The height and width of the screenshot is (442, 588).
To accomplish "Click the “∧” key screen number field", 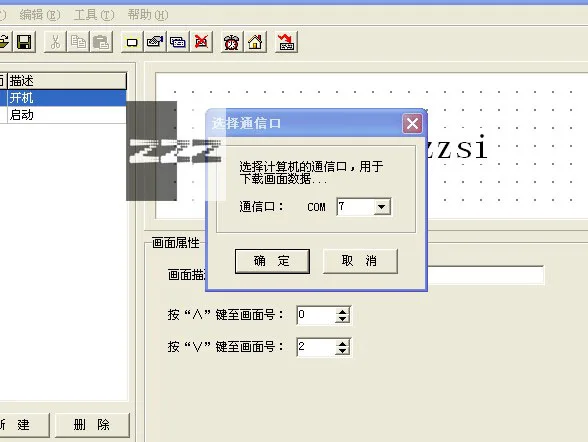I will pyautogui.click(x=316, y=315).
